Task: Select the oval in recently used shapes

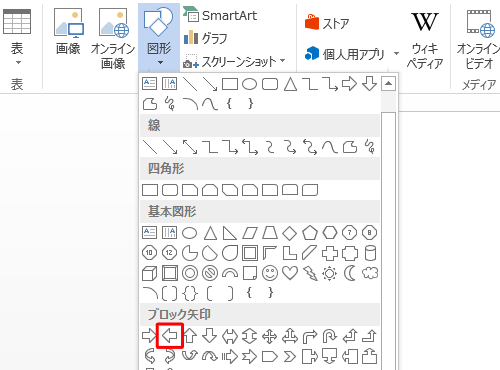Action: (249, 84)
